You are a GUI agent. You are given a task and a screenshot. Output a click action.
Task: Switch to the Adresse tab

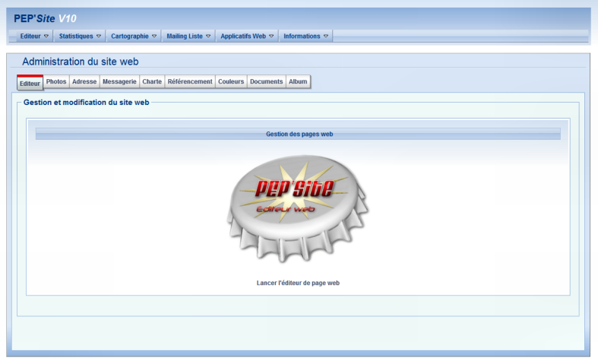pyautogui.click(x=84, y=81)
